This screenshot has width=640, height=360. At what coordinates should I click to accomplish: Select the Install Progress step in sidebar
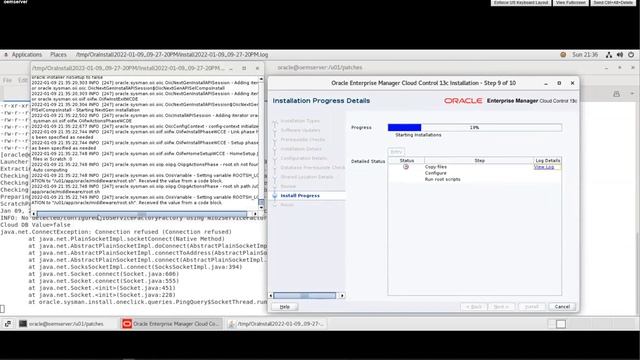click(300, 196)
